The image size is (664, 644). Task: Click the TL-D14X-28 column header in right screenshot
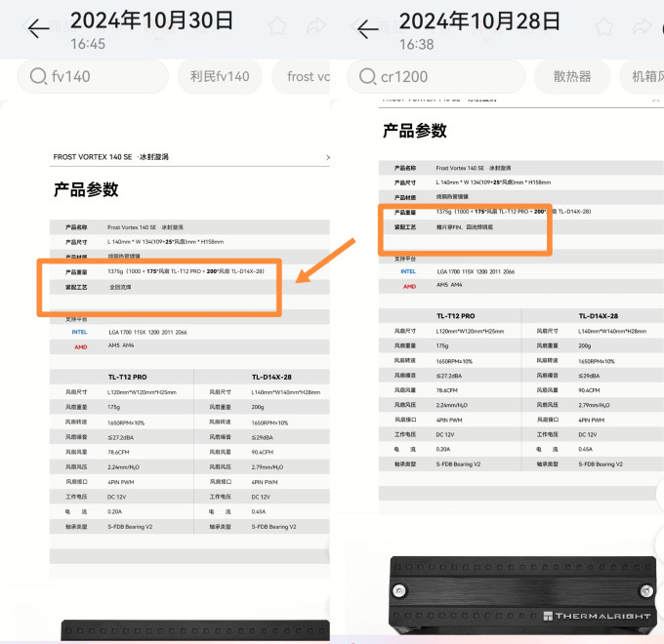pos(599,316)
